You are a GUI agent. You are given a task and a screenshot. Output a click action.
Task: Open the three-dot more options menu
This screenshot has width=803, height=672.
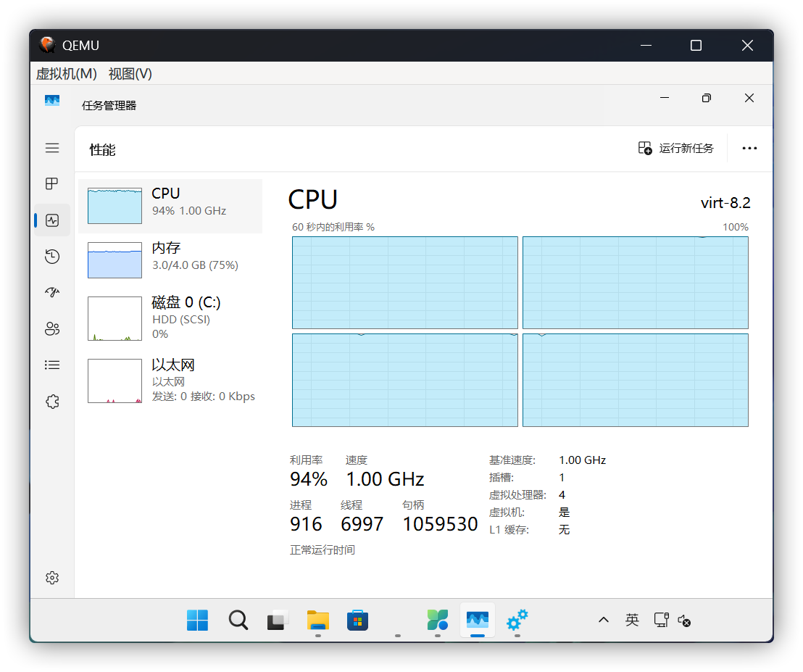[x=749, y=148]
